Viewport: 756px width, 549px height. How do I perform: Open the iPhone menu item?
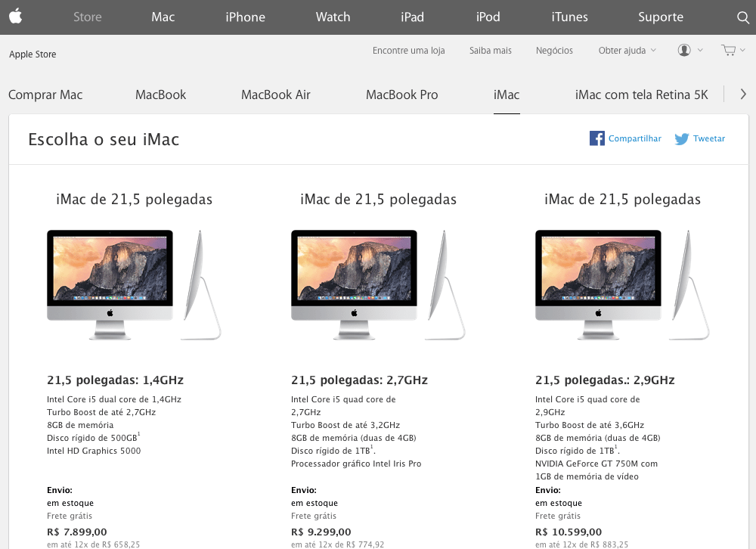point(245,17)
